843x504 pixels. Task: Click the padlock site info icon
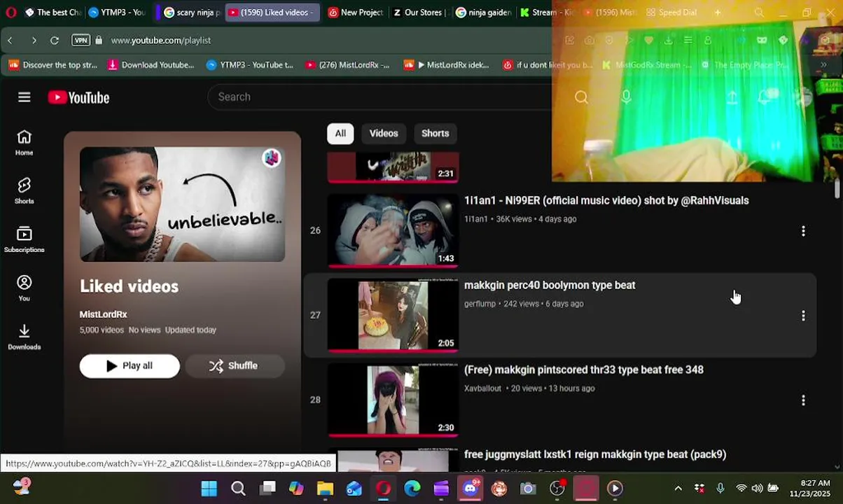[x=99, y=41]
